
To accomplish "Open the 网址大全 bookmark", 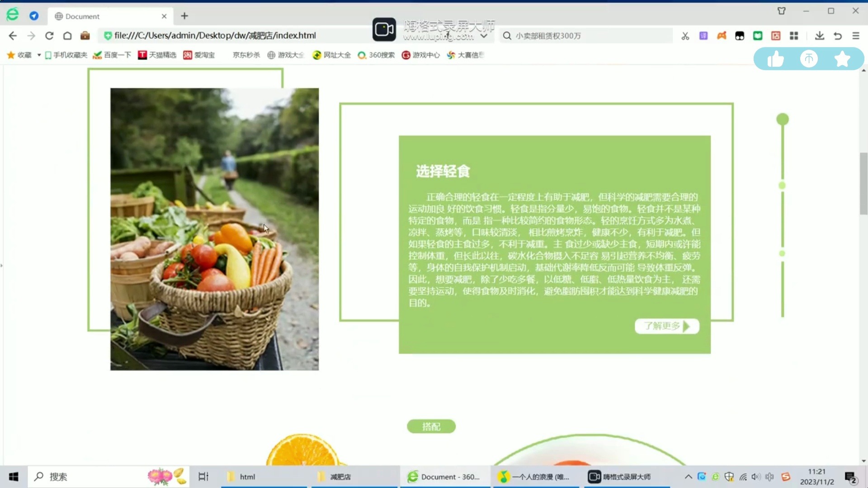I will click(x=332, y=55).
